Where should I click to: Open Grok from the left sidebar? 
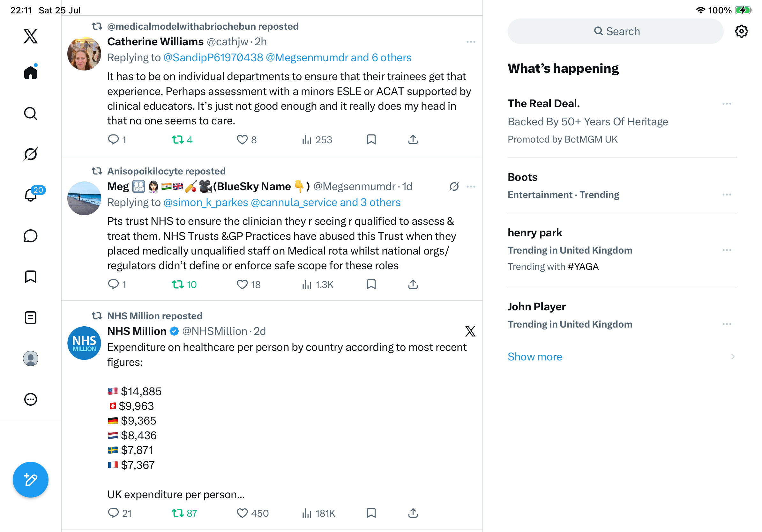(31, 154)
